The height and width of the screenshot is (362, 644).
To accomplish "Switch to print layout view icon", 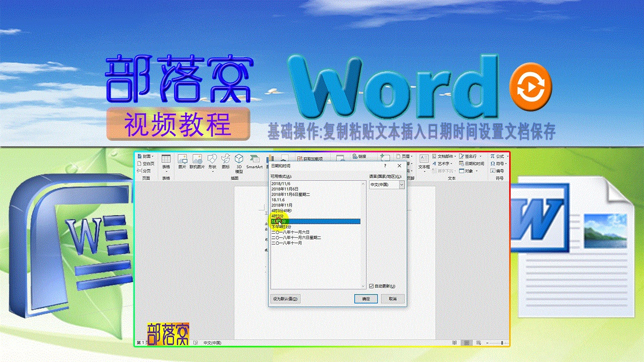I will coord(467,343).
